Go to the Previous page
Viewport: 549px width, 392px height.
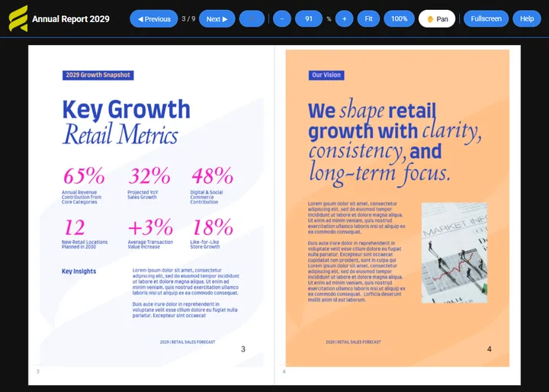154,19
